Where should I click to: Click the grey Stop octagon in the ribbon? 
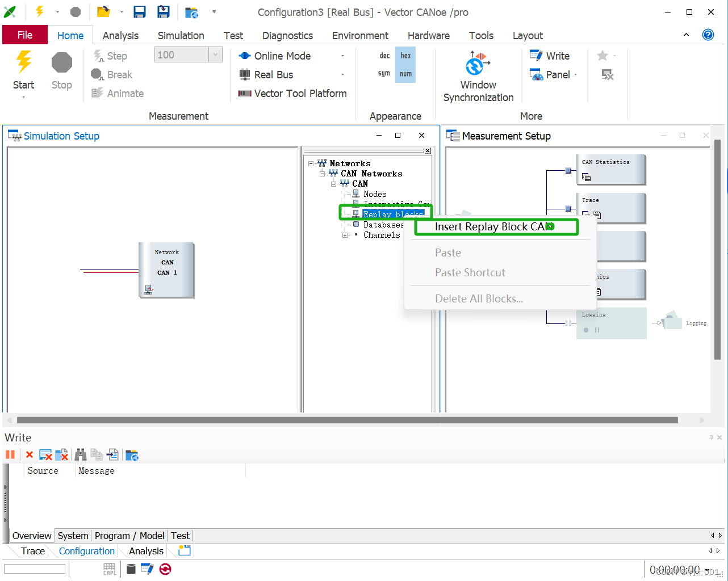[x=61, y=62]
